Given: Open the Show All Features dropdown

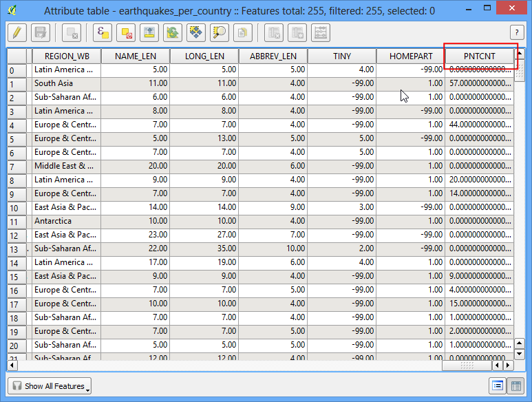Looking at the screenshot, I should click(50, 386).
